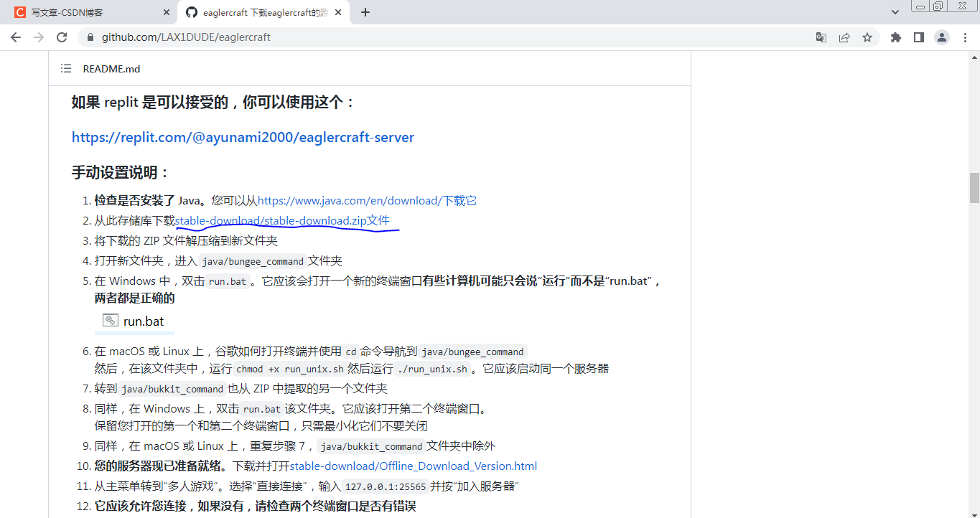Click the README.md file title
The width and height of the screenshot is (980, 518).
click(x=112, y=69)
